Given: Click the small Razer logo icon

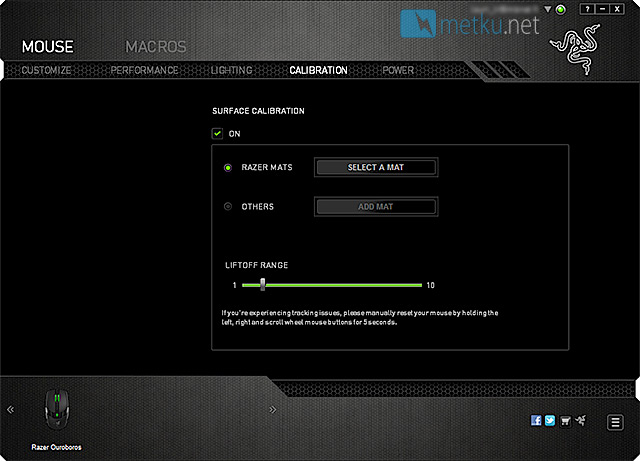Looking at the screenshot, I should (x=581, y=420).
